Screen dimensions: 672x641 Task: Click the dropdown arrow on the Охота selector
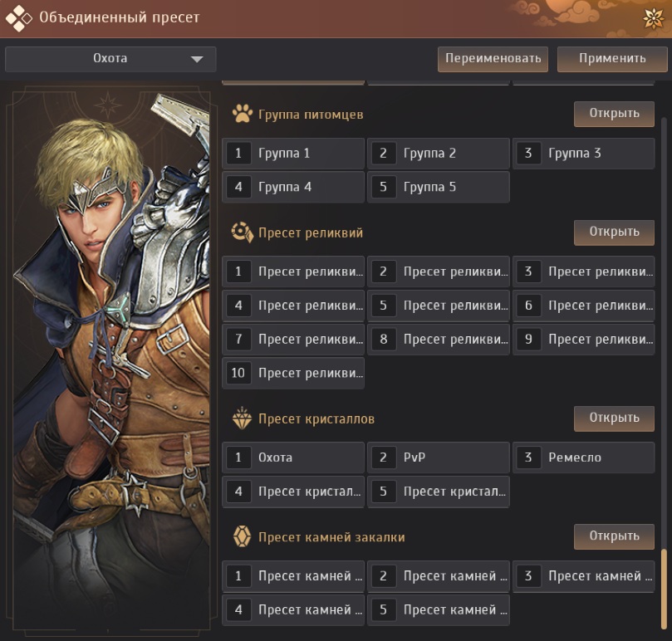197,59
